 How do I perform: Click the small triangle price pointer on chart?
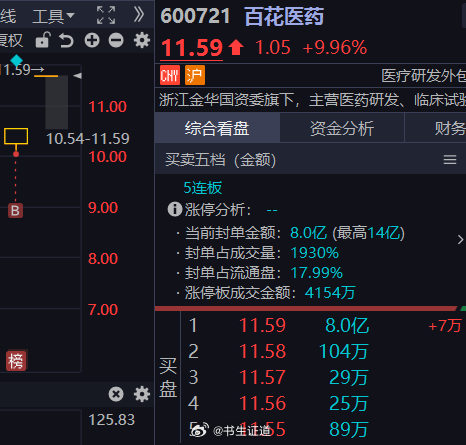tap(78, 76)
